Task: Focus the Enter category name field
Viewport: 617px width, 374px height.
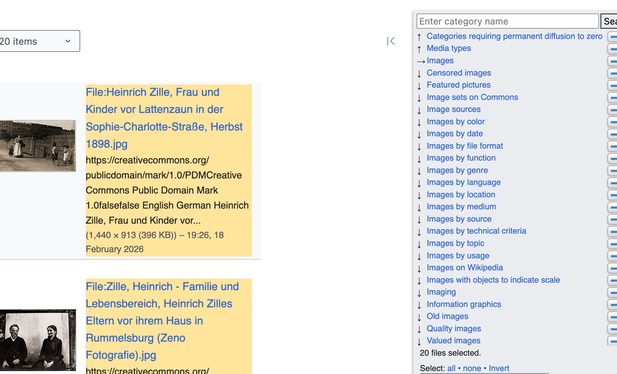Action: tap(507, 21)
